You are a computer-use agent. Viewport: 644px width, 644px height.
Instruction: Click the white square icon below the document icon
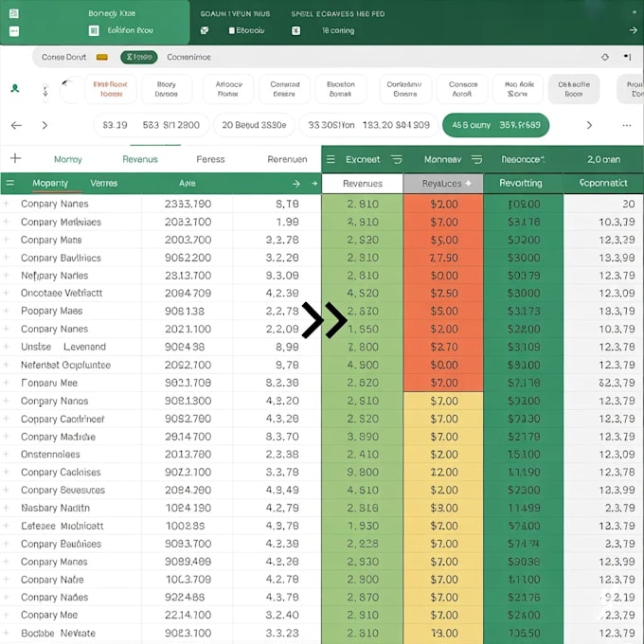[x=14, y=31]
